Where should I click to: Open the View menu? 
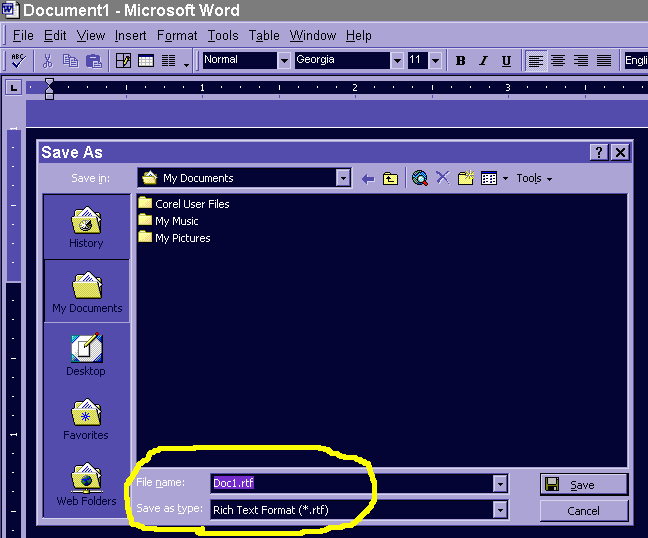pos(91,36)
